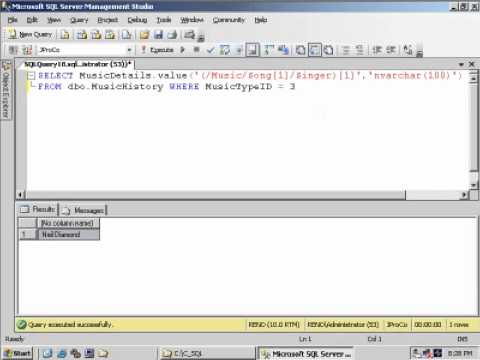Switch to the Results tab

coord(37,210)
